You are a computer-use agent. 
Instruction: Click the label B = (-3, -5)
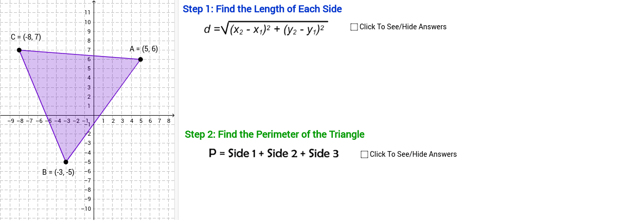click(x=58, y=173)
